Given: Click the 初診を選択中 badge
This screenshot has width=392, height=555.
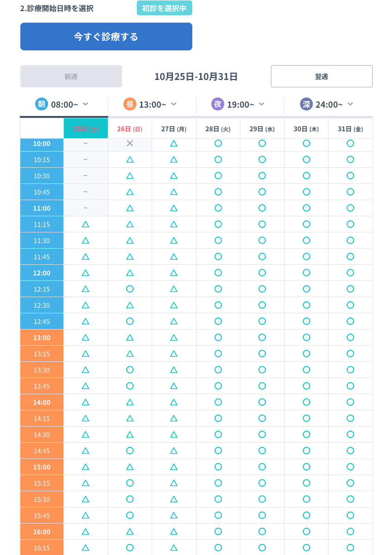Looking at the screenshot, I should [165, 8].
